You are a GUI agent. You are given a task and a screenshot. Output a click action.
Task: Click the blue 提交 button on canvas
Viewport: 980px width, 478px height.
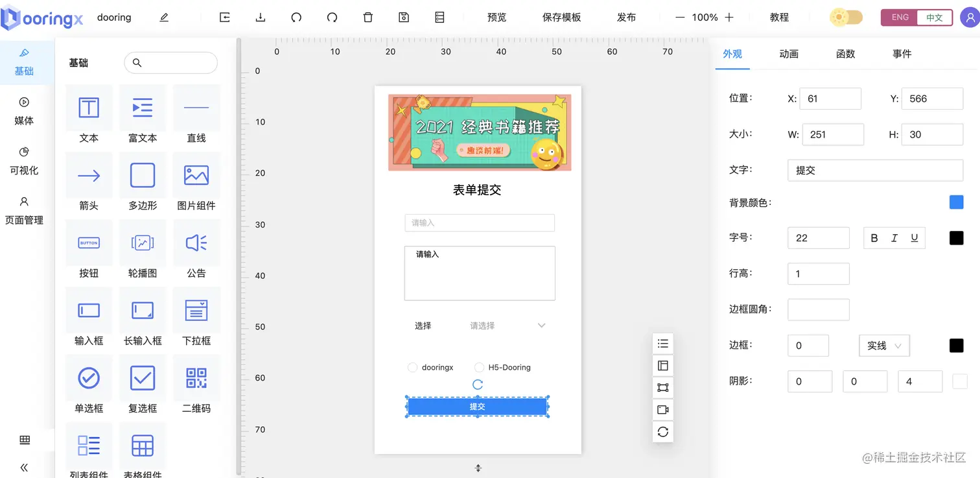pos(478,407)
